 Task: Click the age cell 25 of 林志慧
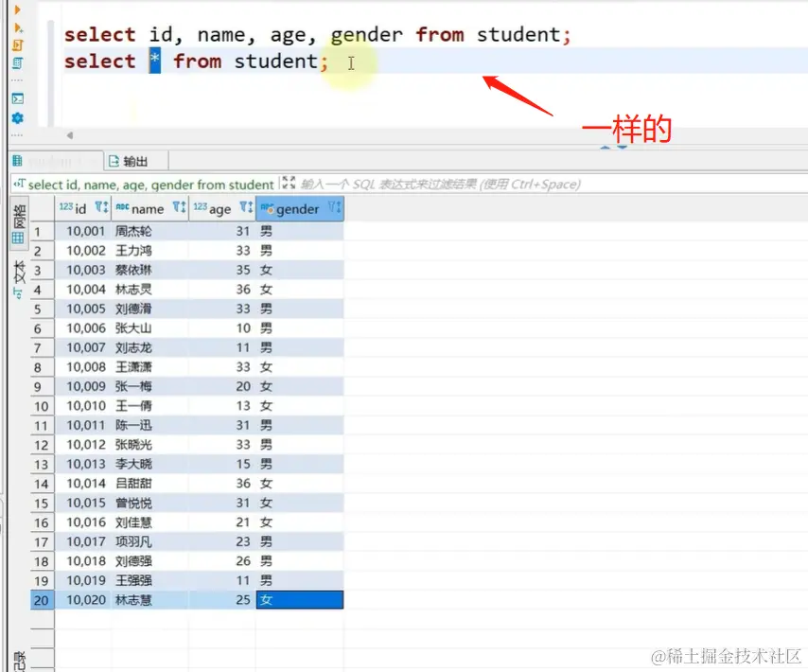click(222, 600)
